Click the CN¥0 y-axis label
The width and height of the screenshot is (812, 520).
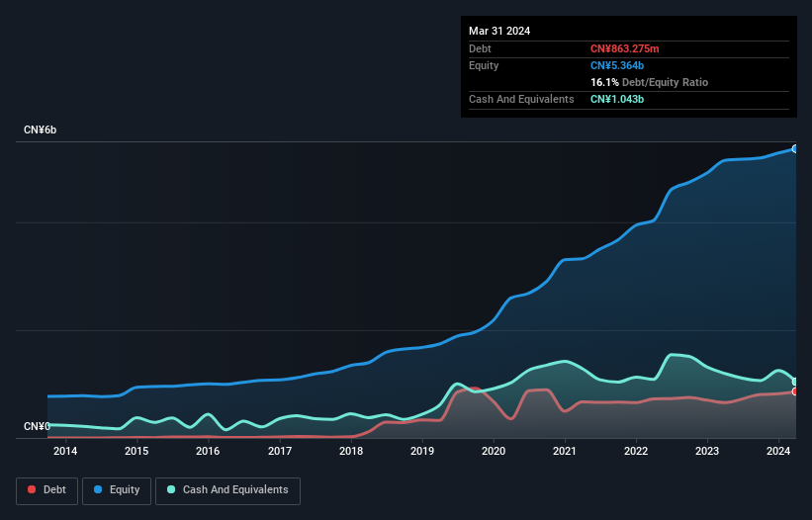[x=37, y=426]
